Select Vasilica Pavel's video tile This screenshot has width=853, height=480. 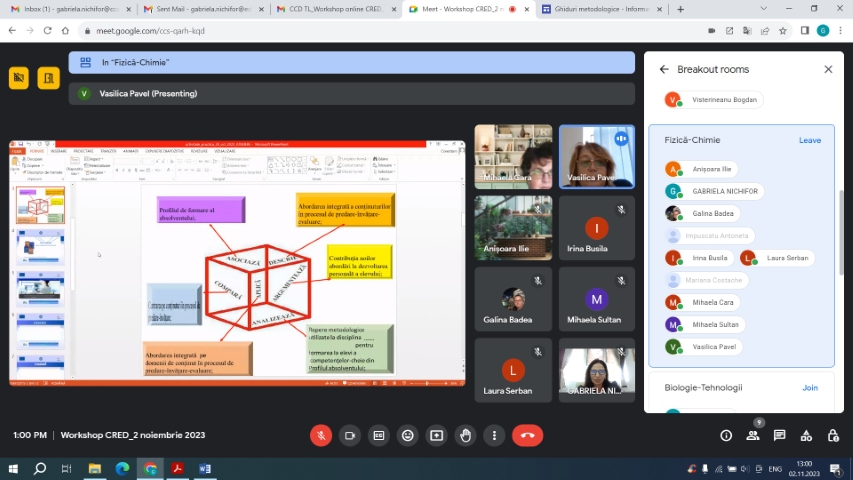596,155
